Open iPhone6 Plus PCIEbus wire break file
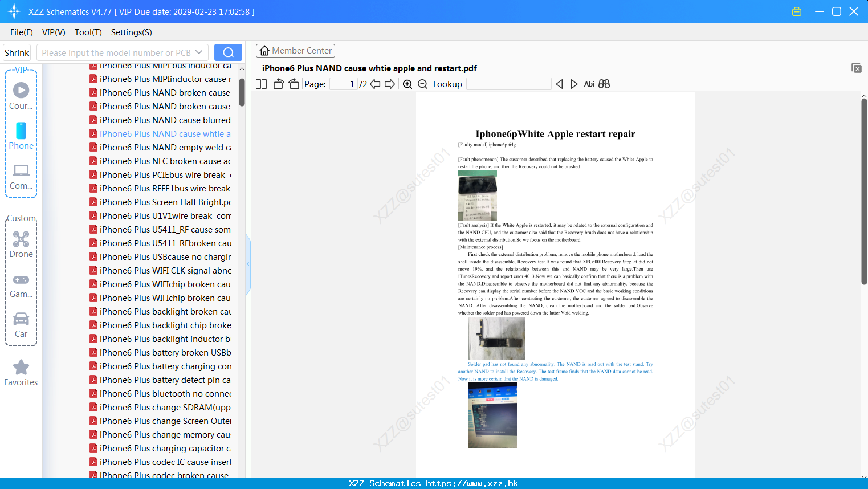Viewport: 868px width, 489px height. [x=161, y=175]
